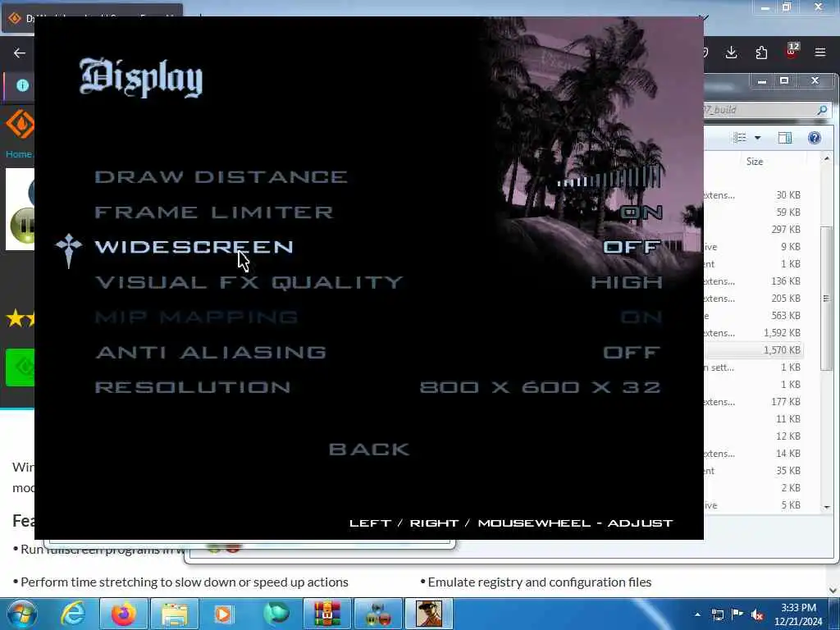Change the Anti Aliasing OFF value
Image resolution: width=840 pixels, height=630 pixels.
(x=632, y=352)
